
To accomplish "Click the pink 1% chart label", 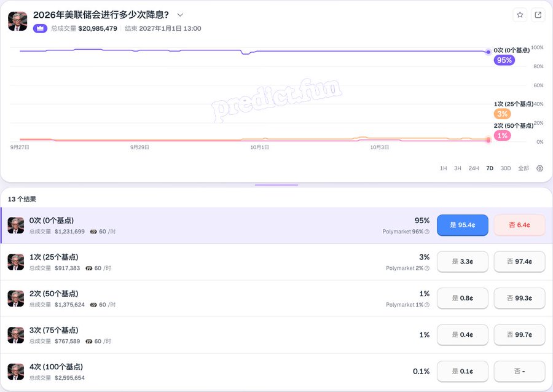I will pos(502,135).
